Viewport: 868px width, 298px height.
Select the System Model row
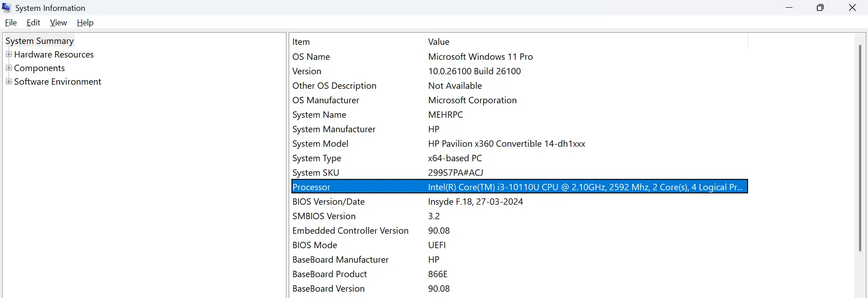click(x=320, y=144)
